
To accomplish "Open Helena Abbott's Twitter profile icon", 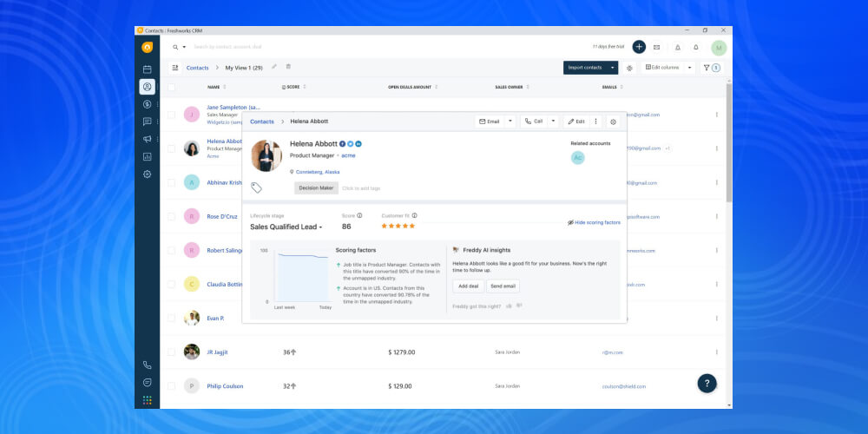I will click(x=351, y=144).
